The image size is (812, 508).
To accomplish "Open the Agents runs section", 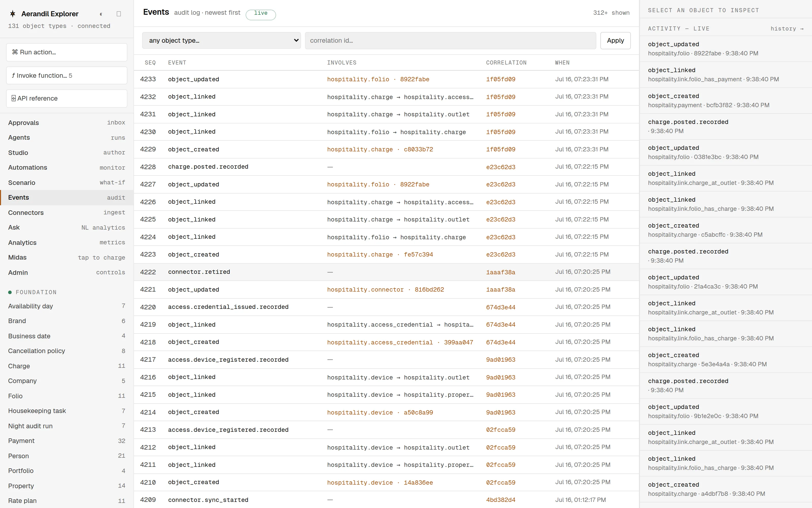I will click(66, 137).
